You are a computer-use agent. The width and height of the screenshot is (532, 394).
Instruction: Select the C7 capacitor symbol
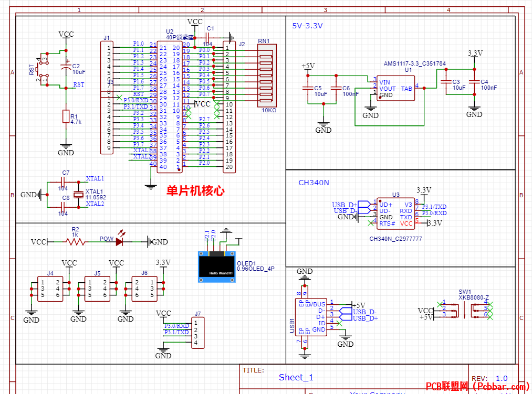coord(63,182)
